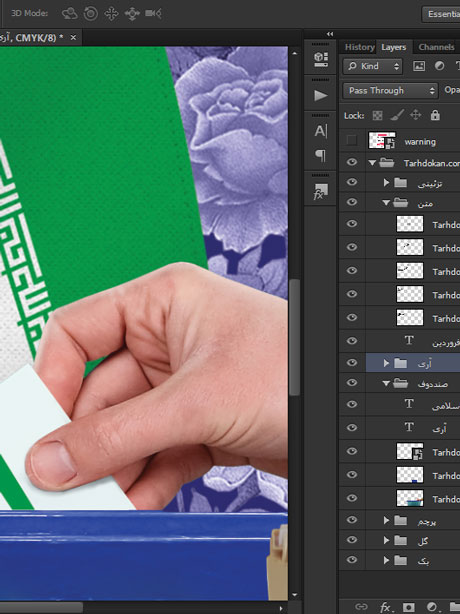Select the 3D Slide mode icon
This screenshot has width=460, height=614.
pyautogui.click(x=132, y=14)
